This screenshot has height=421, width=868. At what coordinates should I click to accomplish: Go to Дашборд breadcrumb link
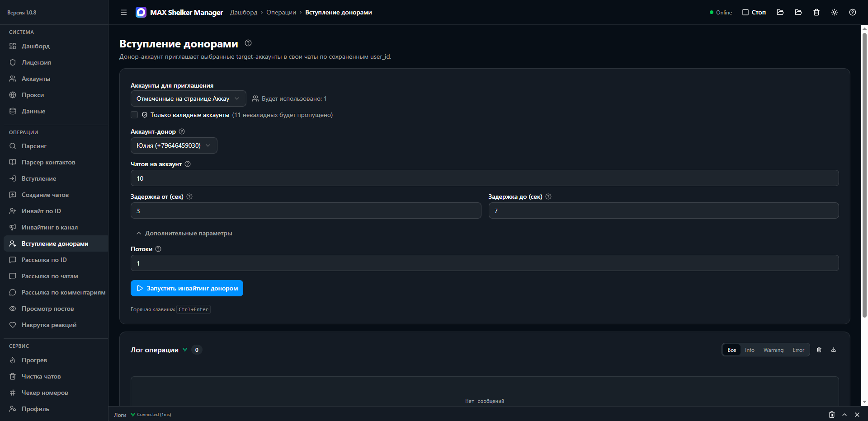click(x=244, y=12)
